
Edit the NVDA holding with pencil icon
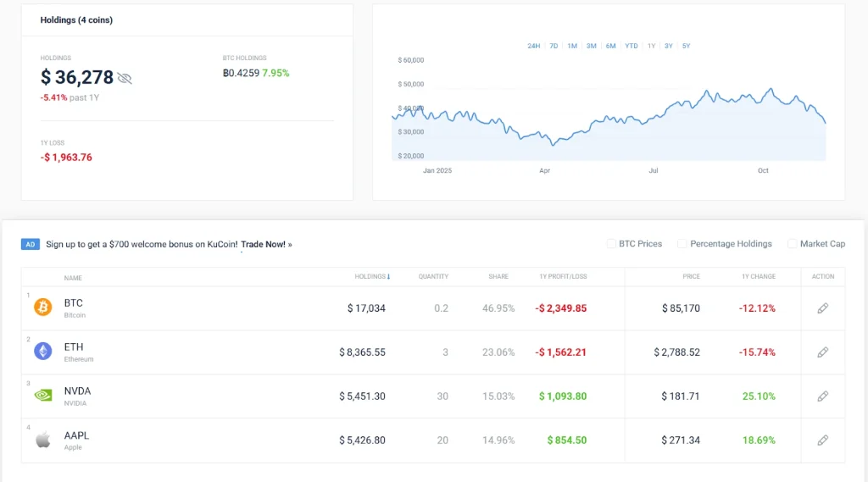(x=822, y=396)
